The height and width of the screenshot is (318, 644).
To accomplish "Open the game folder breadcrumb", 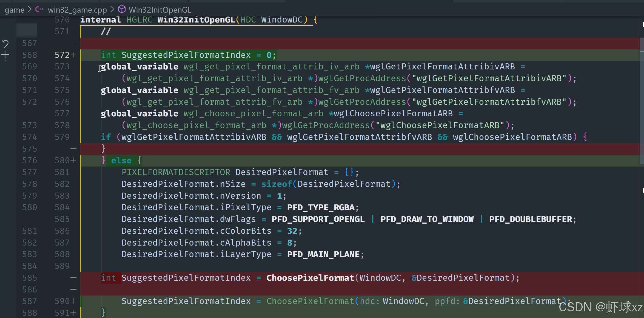I will pyautogui.click(x=15, y=10).
